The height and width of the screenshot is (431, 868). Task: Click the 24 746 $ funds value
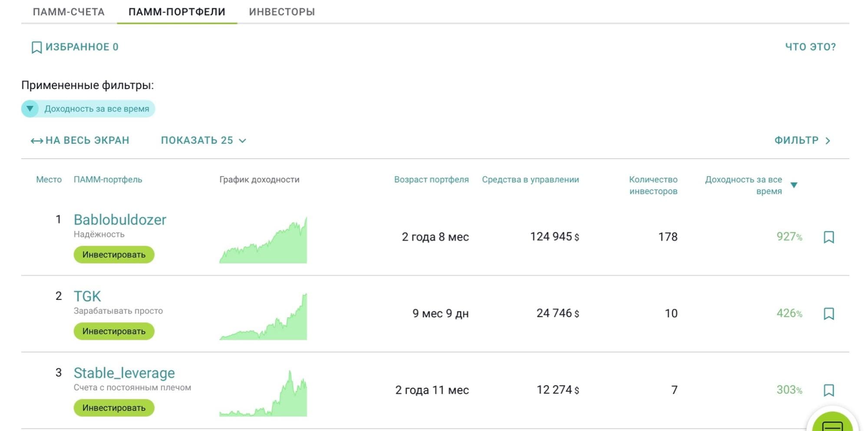558,313
